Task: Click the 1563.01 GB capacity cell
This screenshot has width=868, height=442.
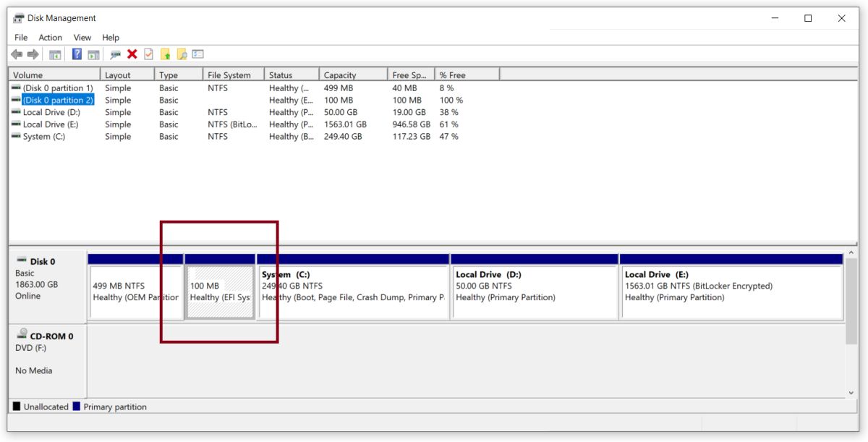Action: coord(345,124)
